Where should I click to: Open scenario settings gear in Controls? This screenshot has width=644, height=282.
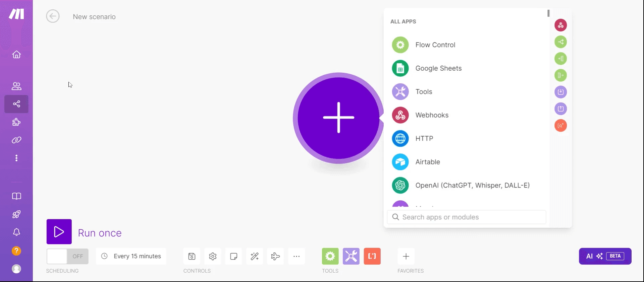pyautogui.click(x=213, y=256)
